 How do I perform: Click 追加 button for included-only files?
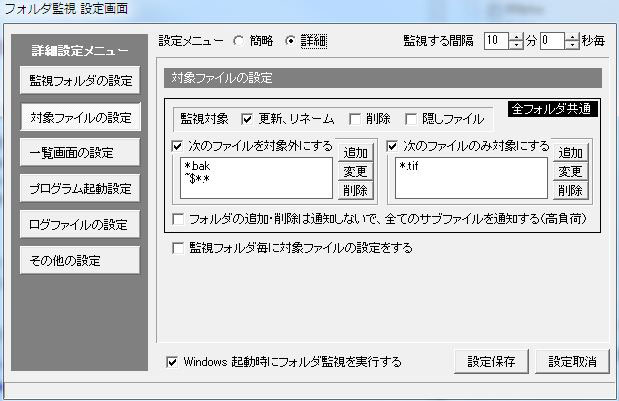pos(570,152)
